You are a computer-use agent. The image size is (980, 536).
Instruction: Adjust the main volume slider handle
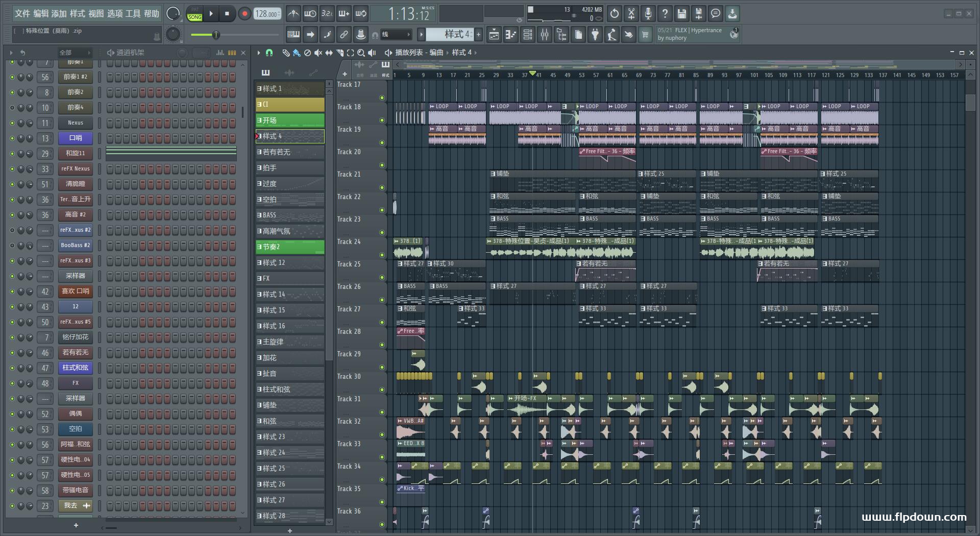216,35
